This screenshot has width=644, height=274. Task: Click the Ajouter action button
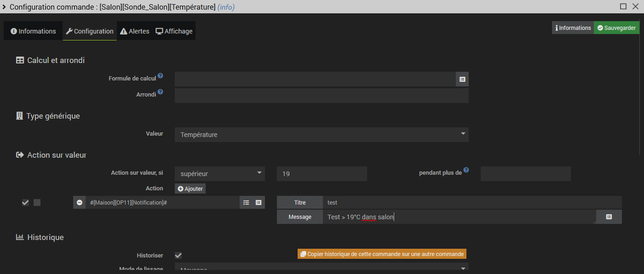(190, 188)
